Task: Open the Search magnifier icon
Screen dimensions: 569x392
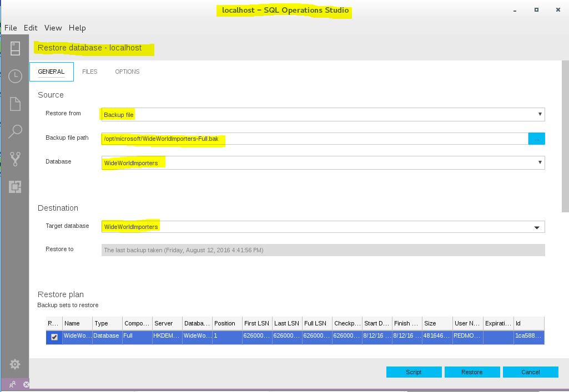Action: (x=15, y=131)
